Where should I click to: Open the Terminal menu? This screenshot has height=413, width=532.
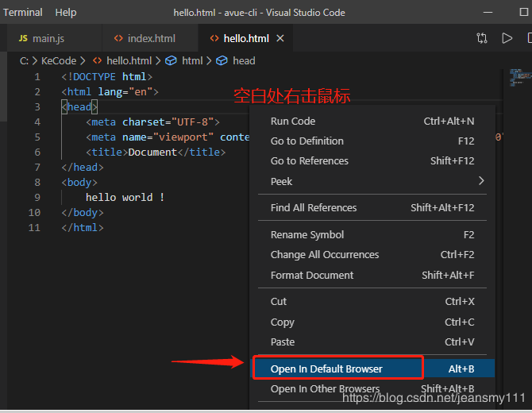click(23, 12)
